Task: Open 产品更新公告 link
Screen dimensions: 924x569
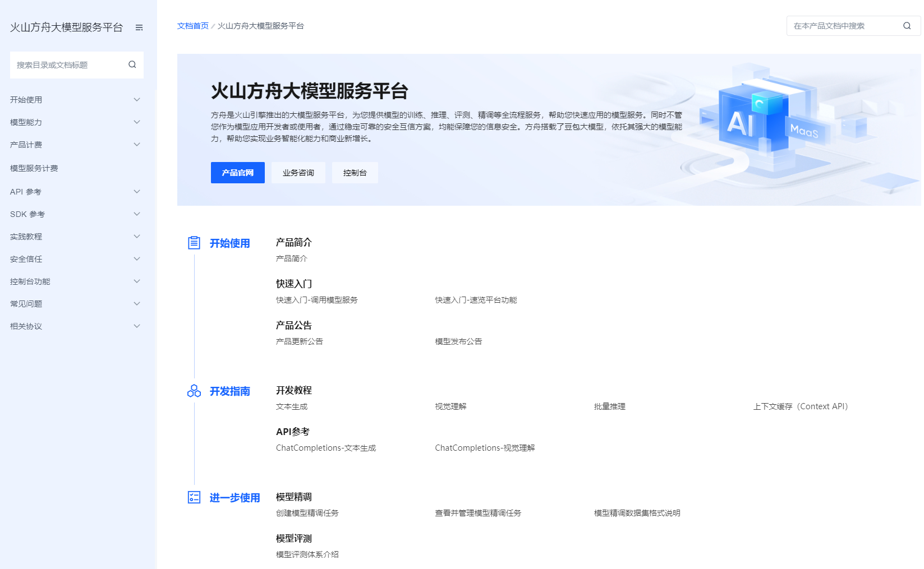Action: click(x=300, y=341)
